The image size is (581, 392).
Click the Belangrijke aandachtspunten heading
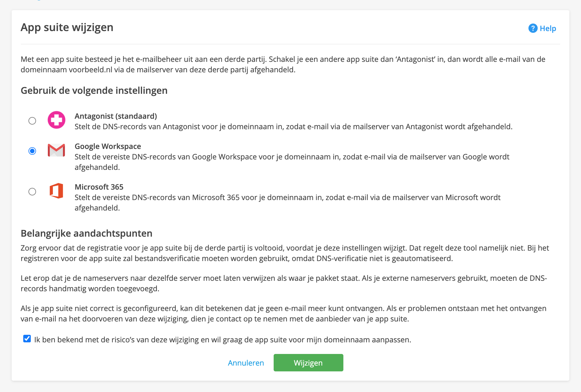[86, 233]
